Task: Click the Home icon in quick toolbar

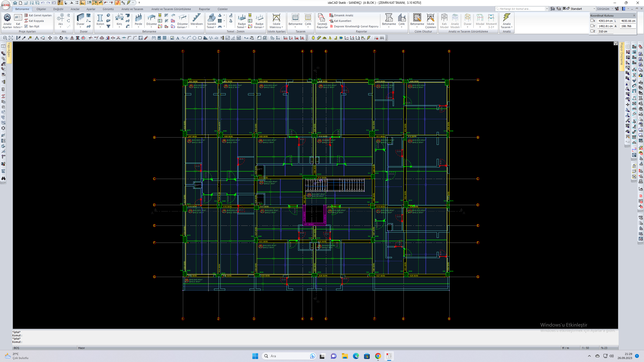Action: tap(15, 3)
